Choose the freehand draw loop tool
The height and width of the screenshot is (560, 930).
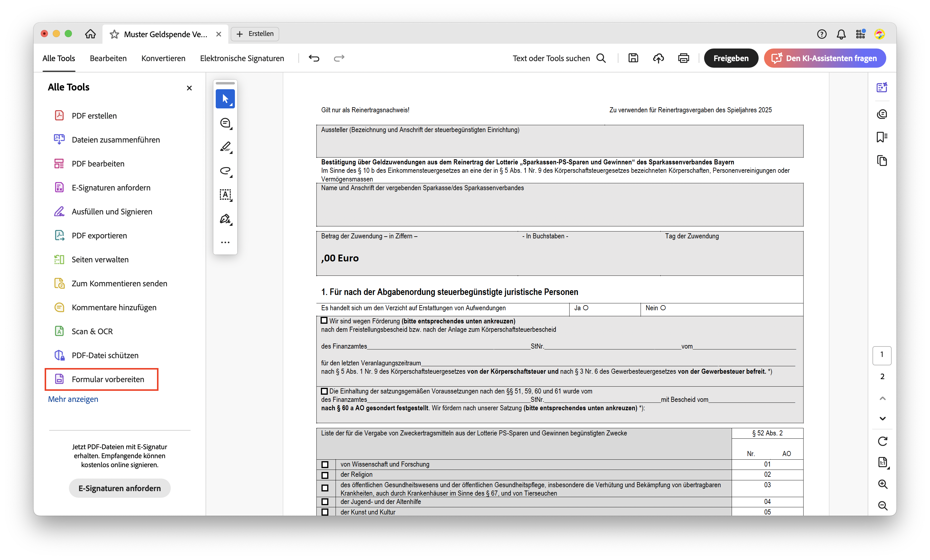tap(225, 171)
